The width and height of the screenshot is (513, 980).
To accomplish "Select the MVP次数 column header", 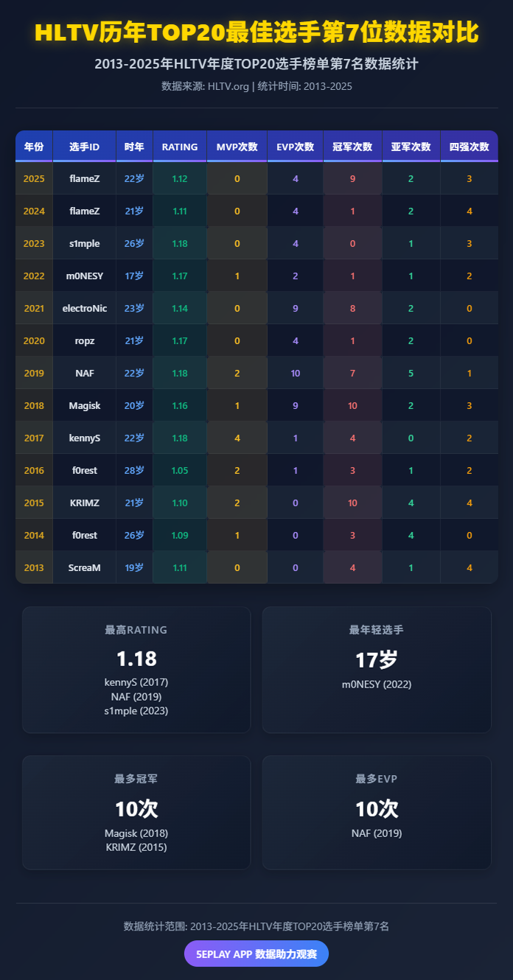I will tap(237, 147).
